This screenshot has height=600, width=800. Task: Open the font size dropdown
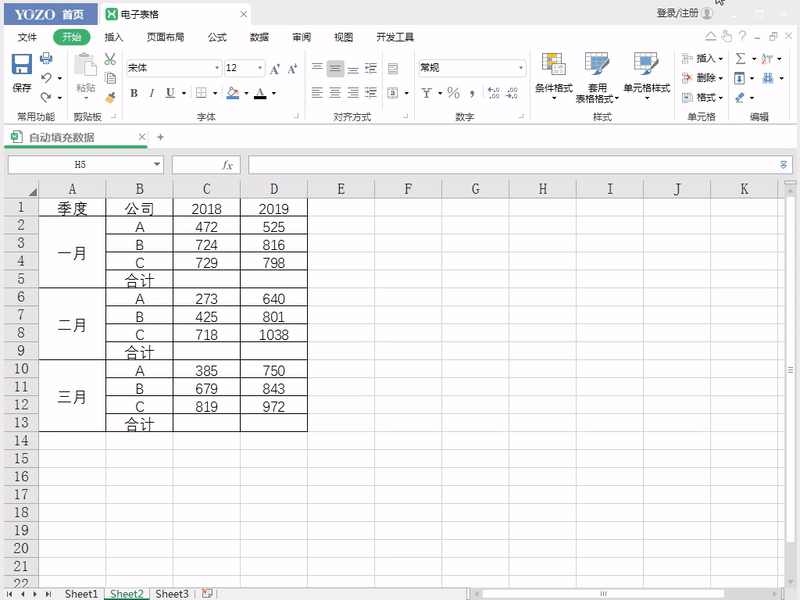click(260, 68)
